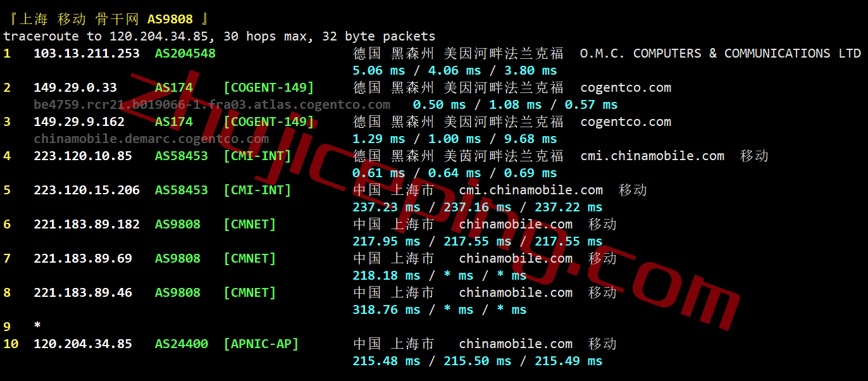Click AS204548 on hop 1
The height and width of the screenshot is (381, 868).
click(185, 53)
